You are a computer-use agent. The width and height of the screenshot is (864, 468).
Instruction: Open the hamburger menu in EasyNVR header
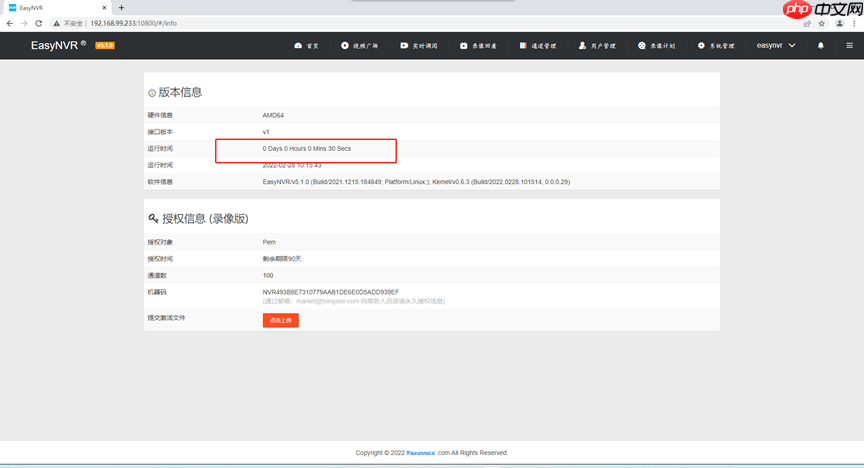[x=849, y=46]
